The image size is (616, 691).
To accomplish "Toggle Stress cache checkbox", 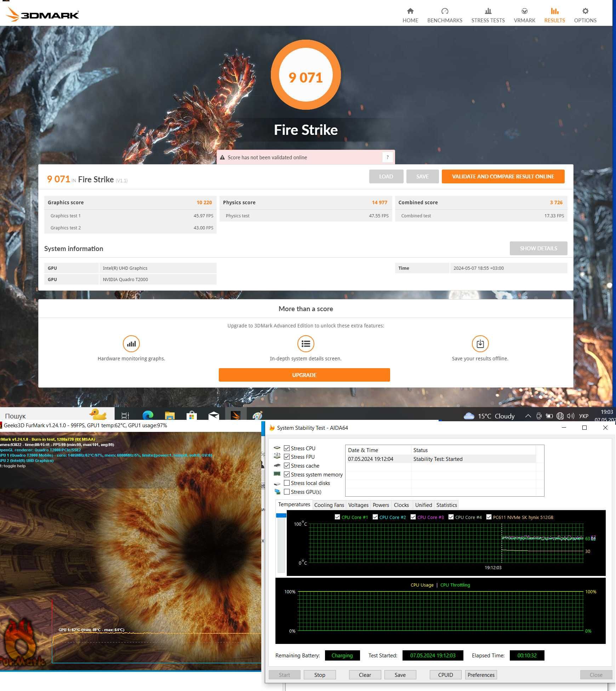I will click(x=287, y=466).
